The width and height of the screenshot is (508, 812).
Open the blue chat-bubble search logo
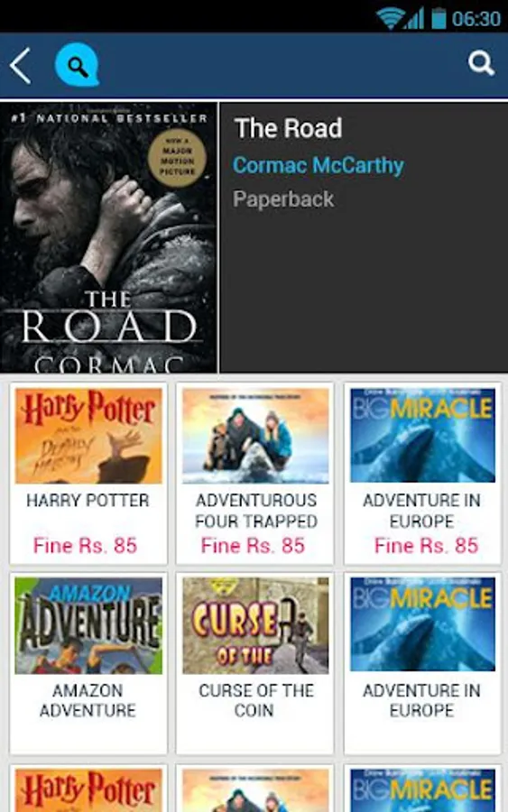[78, 65]
